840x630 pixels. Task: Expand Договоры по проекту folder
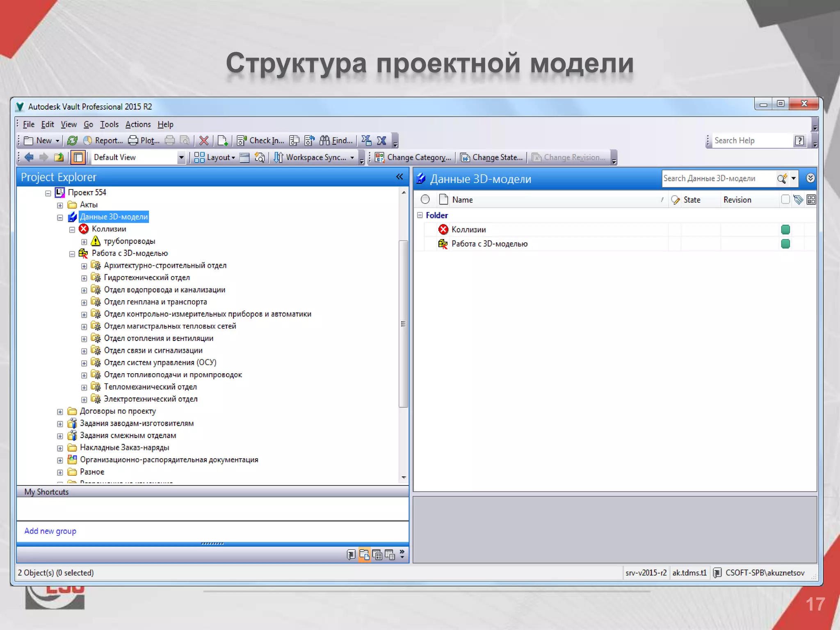coord(60,411)
